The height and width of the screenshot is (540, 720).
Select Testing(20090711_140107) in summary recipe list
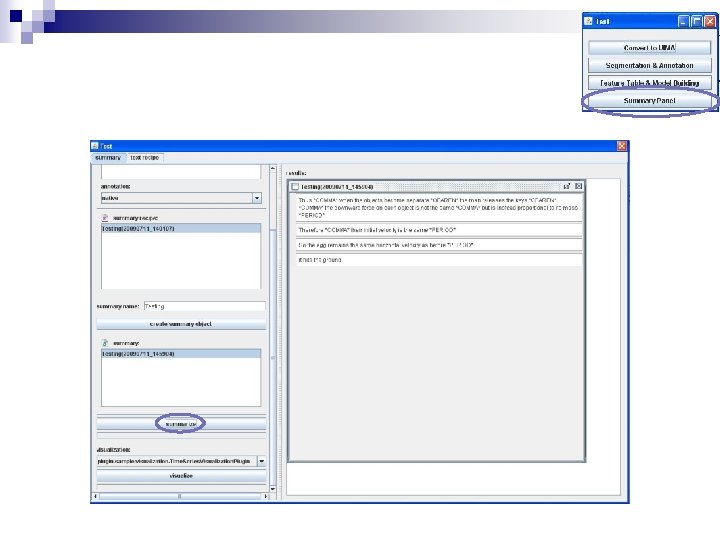pyautogui.click(x=181, y=228)
